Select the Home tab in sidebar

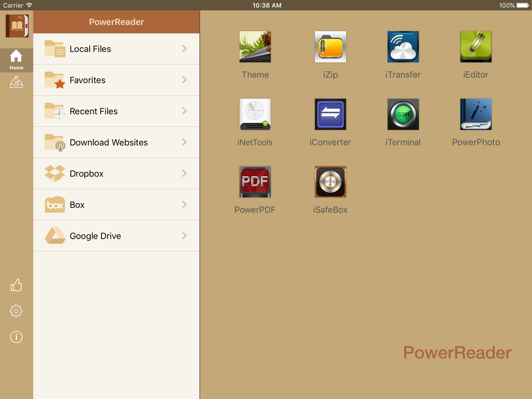tap(16, 60)
